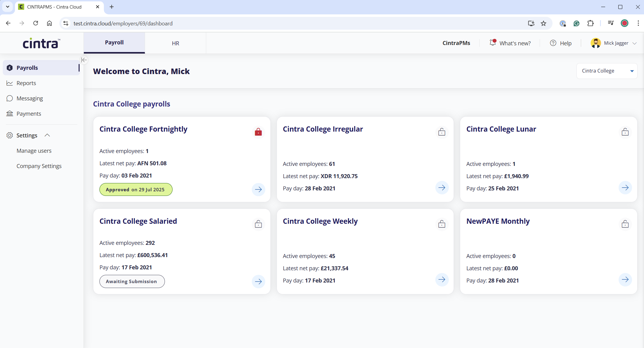This screenshot has height=348, width=644.
Task: Click the What's new bell icon
Action: (493, 43)
